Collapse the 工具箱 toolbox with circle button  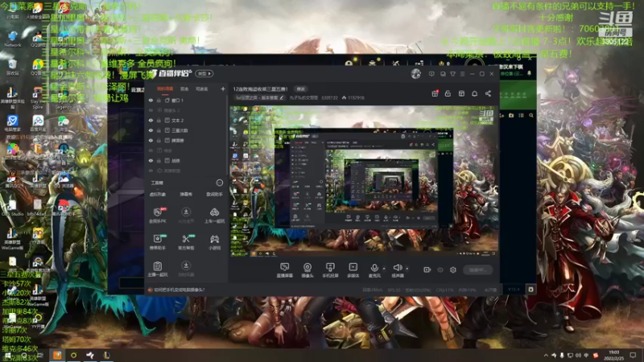(219, 183)
